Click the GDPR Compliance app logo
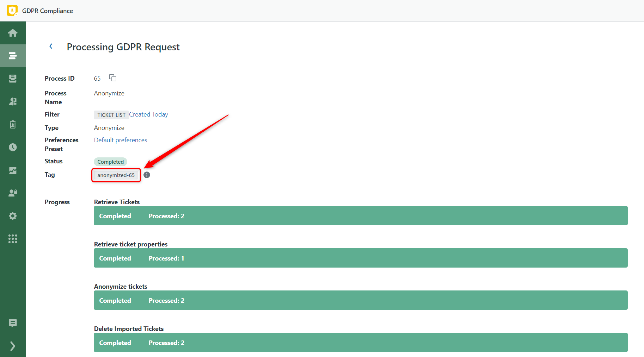 point(12,11)
